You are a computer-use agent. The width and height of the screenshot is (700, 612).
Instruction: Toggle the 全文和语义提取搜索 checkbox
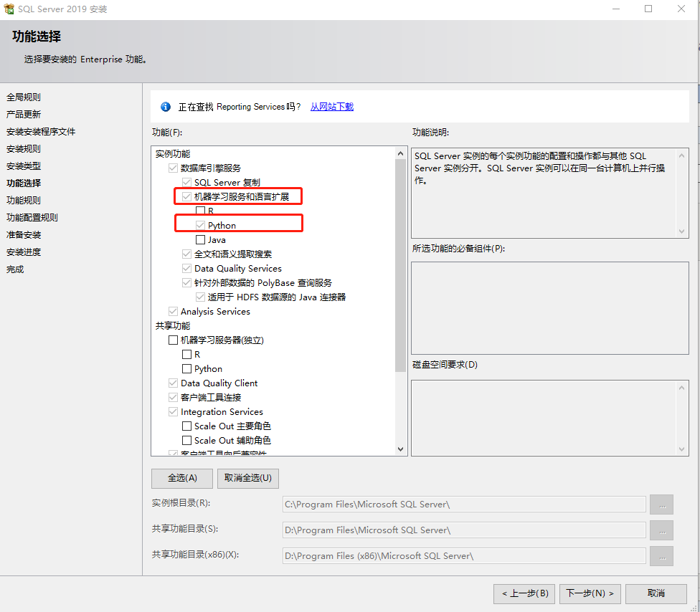tap(186, 254)
